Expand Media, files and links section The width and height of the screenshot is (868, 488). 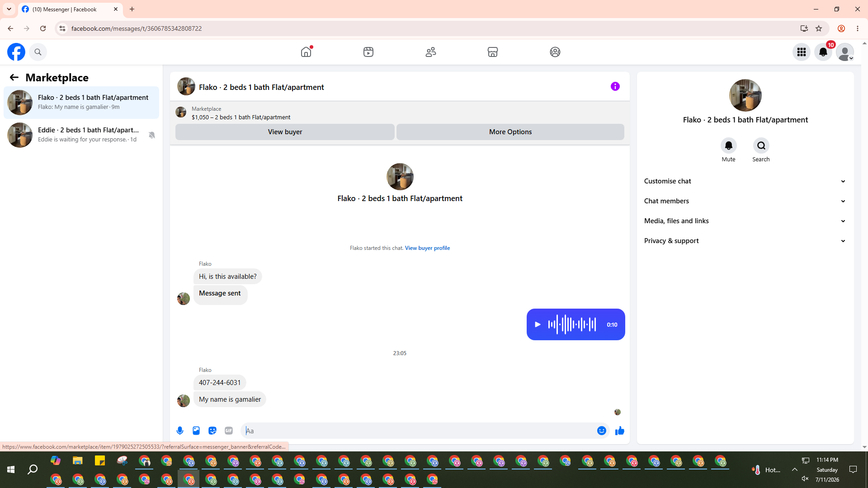pos(745,221)
